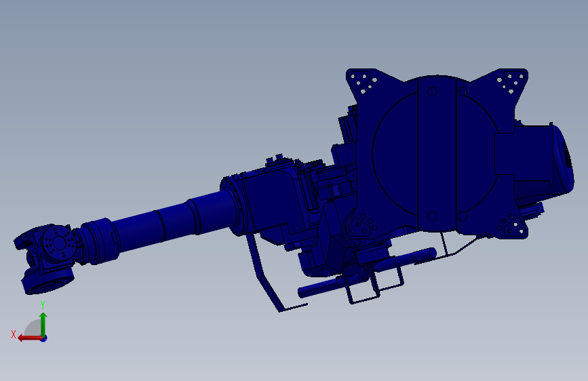The image size is (588, 381).
Task: Select the upper-left mounting lug of the base
Action: coord(362,82)
